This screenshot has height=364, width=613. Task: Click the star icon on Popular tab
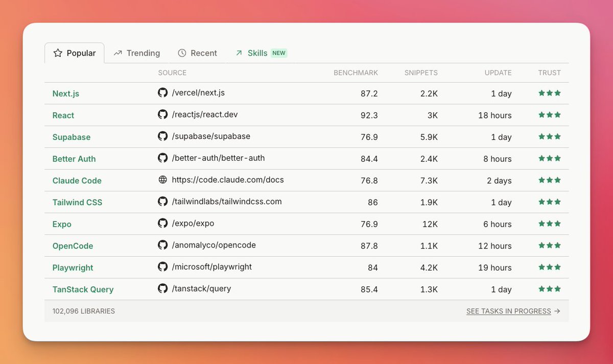pos(58,53)
